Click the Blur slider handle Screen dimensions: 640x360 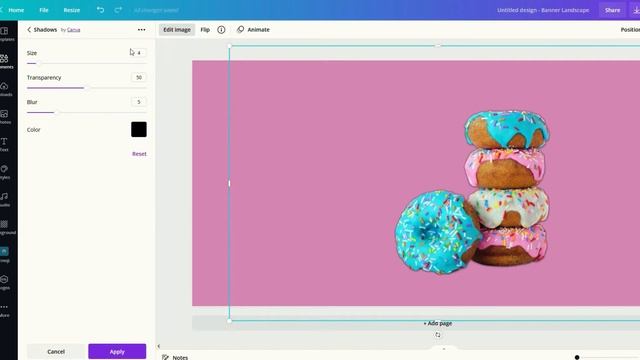coord(57,112)
